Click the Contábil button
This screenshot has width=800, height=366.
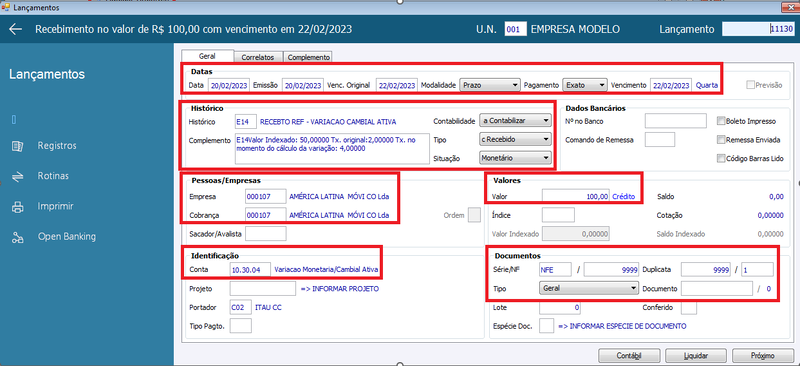628,355
